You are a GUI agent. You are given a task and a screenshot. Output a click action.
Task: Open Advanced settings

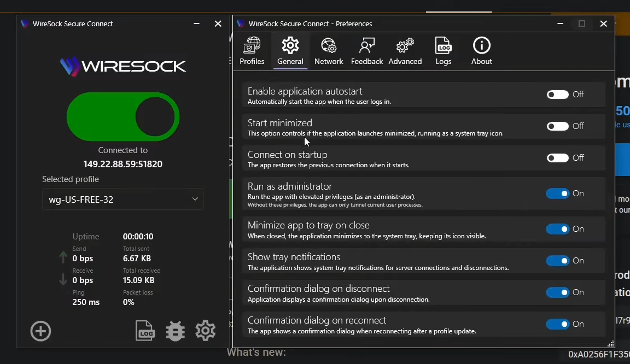(x=405, y=50)
